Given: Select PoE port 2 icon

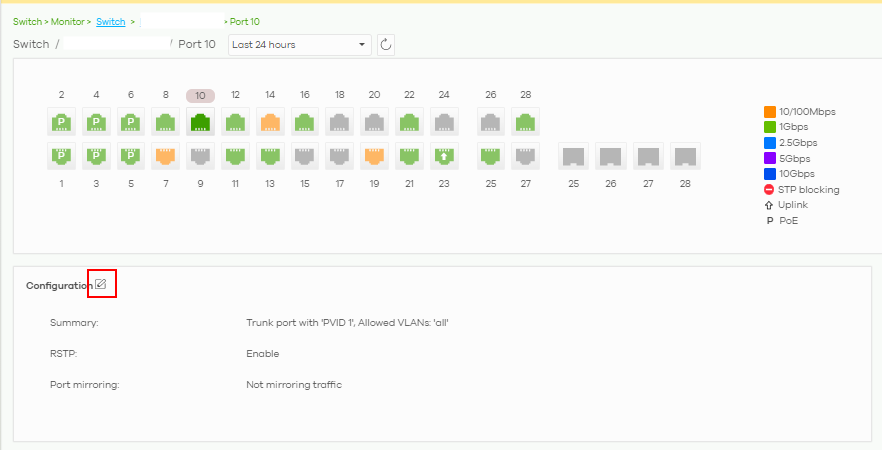Looking at the screenshot, I should point(62,123).
